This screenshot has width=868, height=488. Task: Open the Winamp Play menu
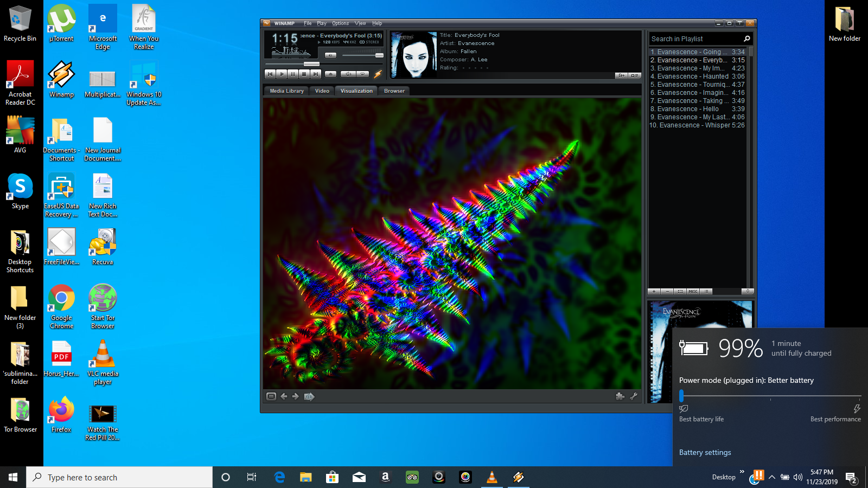322,23
